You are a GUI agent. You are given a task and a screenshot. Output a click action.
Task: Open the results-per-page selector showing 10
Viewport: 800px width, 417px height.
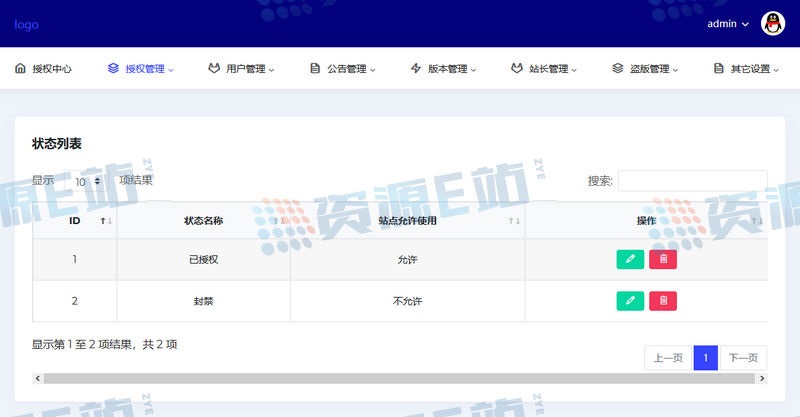pos(86,181)
